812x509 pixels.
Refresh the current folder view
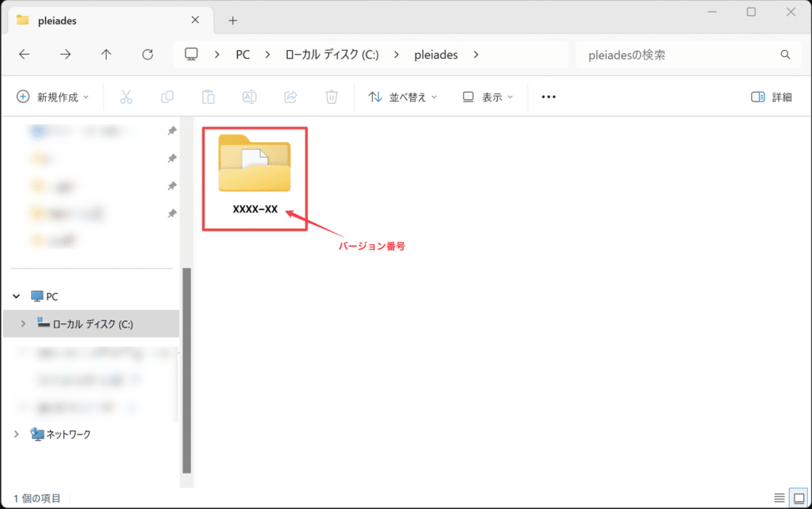(147, 55)
